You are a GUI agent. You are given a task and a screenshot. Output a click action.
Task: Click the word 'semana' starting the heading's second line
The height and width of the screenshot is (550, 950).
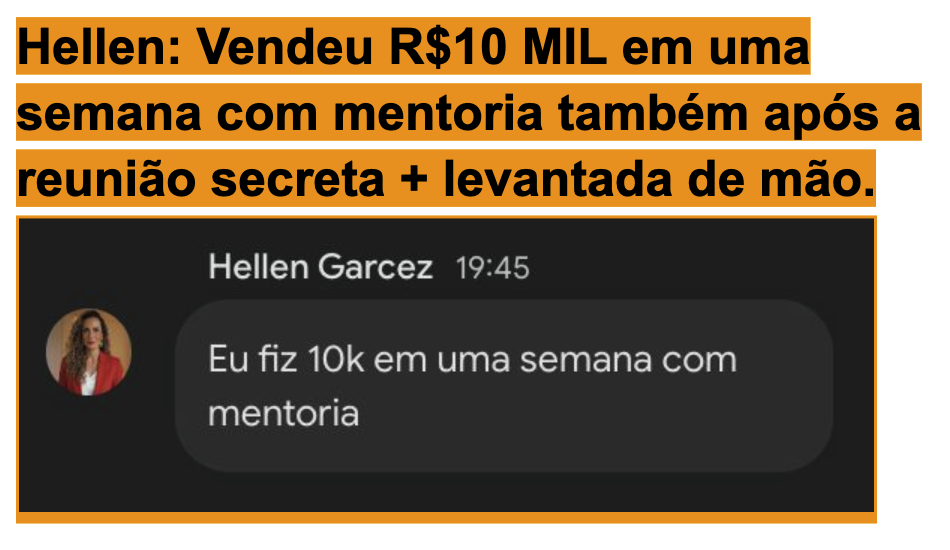[x=109, y=114]
